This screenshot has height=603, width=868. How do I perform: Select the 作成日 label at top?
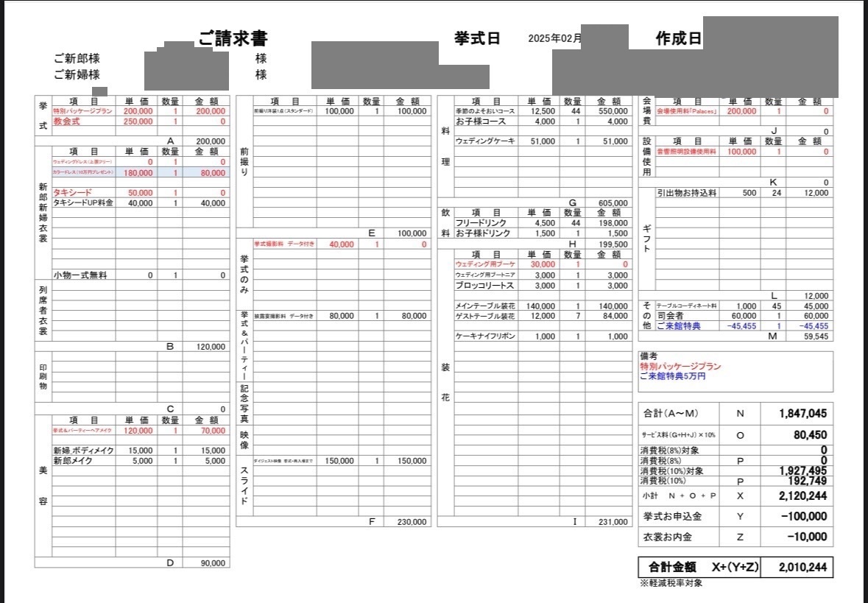point(679,38)
